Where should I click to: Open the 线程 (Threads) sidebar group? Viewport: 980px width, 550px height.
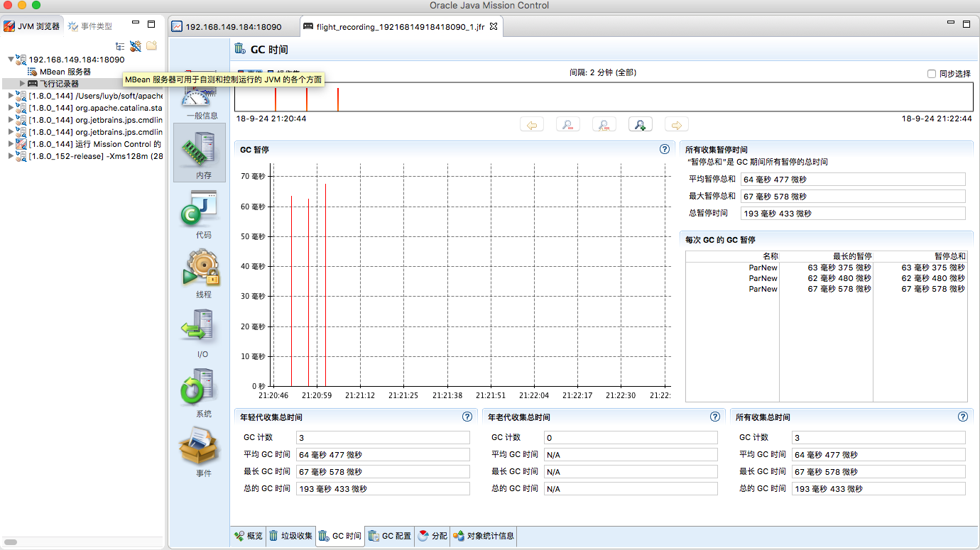[200, 273]
